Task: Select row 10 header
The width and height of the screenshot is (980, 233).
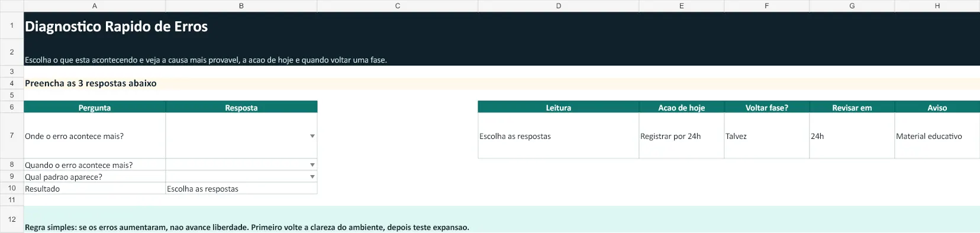Action: pos(12,189)
